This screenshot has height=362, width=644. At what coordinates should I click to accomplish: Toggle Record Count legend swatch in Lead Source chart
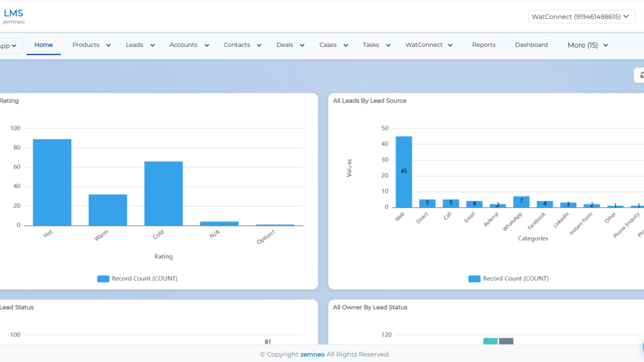[x=474, y=279]
